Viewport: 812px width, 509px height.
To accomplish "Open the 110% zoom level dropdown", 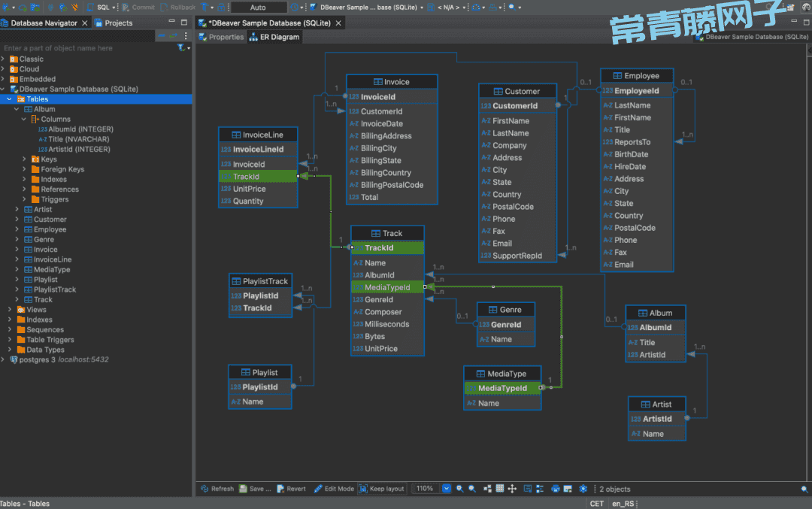I will (447, 488).
